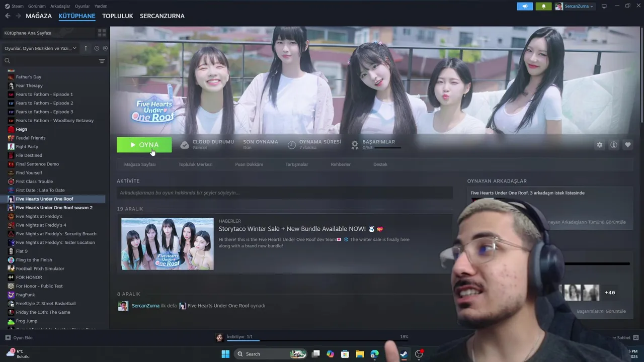Open the Topluluk Merkezi link
Viewport: 644px width, 362px height.
click(x=196, y=164)
